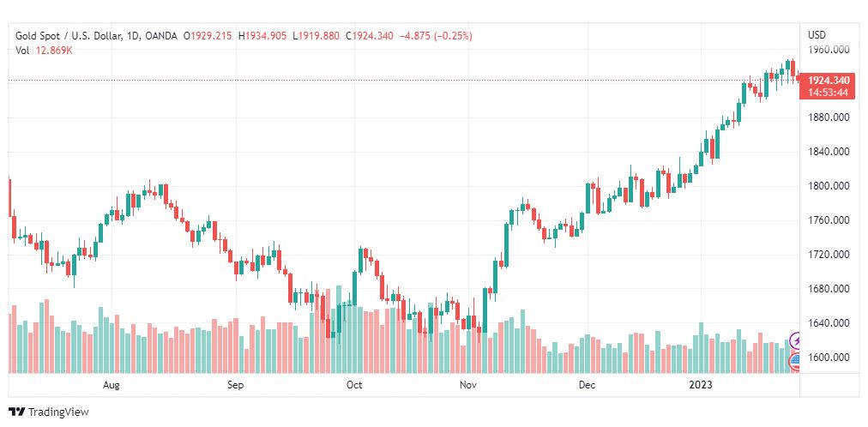Click the red 1924.340 current price label
Viewport: 868px width, 427px height.
click(828, 81)
